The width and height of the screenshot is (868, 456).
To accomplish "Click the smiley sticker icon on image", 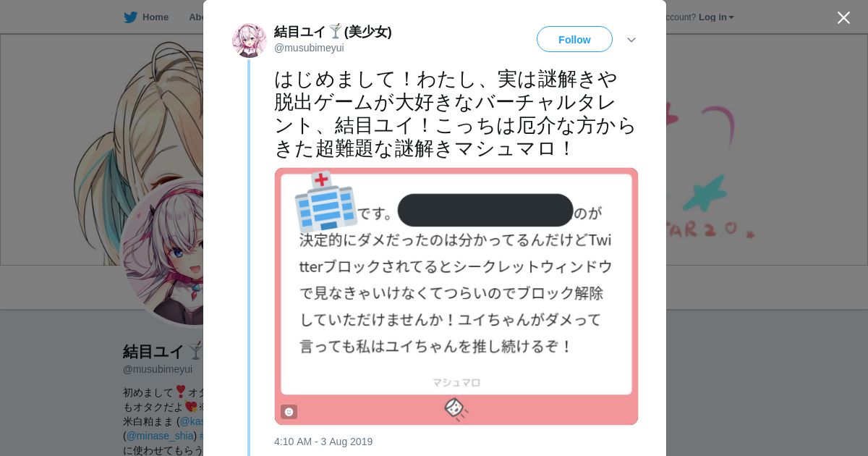I will point(289,412).
